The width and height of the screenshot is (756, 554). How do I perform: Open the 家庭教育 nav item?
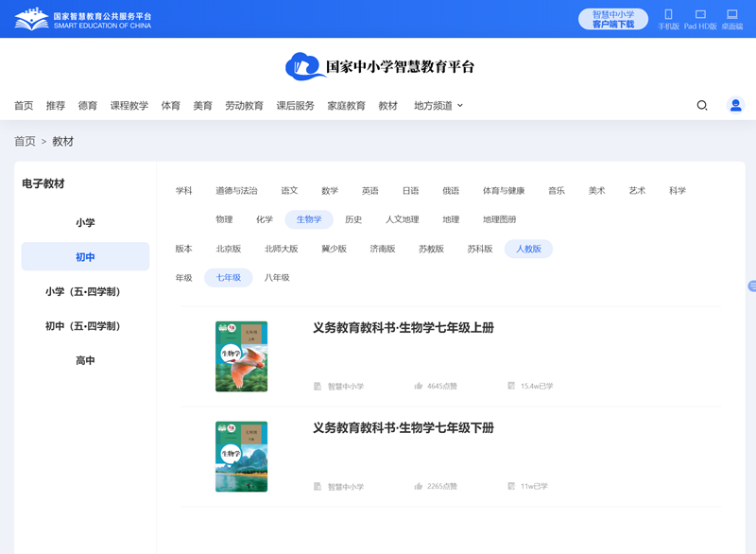coord(346,105)
